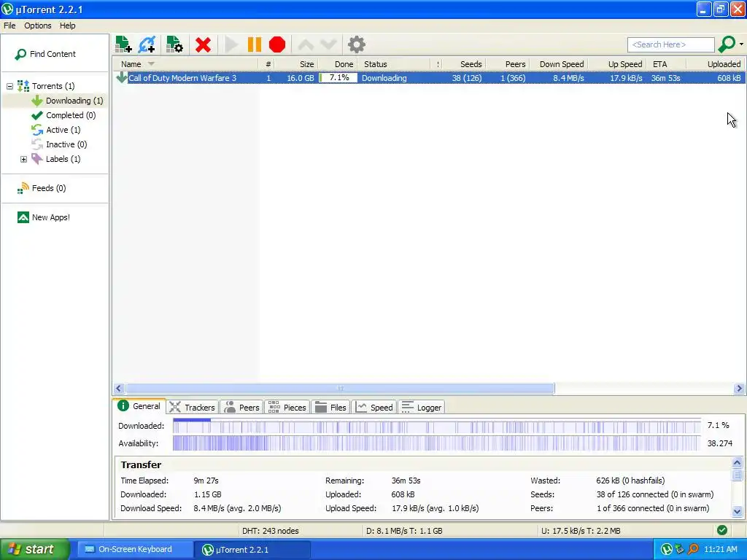Image resolution: width=747 pixels, height=560 pixels.
Task: Click the green search magnifier icon
Action: coord(727,44)
